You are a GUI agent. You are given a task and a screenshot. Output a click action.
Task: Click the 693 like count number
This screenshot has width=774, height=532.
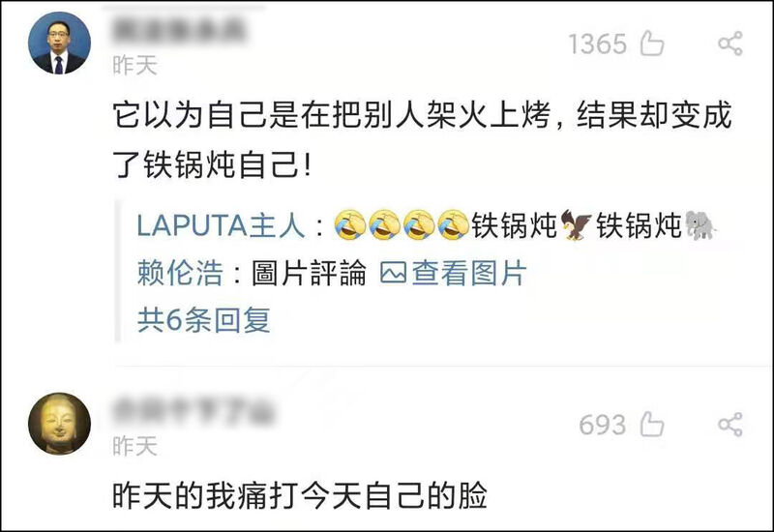[x=603, y=425]
